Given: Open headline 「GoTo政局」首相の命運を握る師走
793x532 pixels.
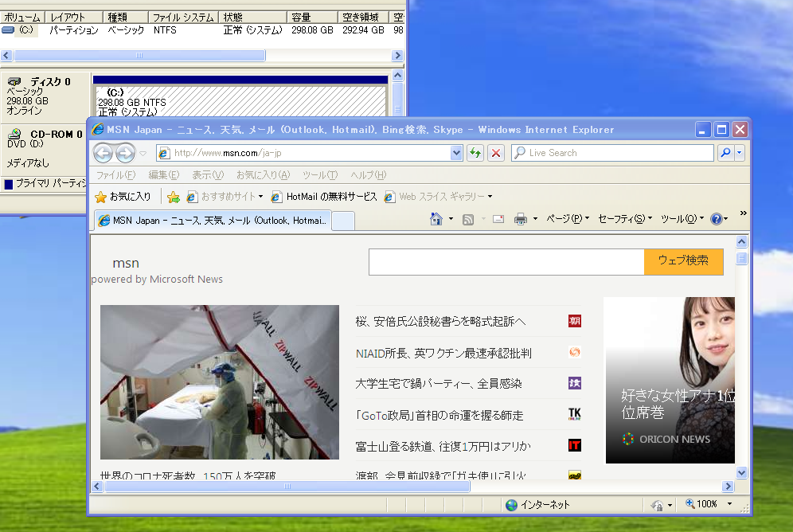Looking at the screenshot, I should [439, 415].
